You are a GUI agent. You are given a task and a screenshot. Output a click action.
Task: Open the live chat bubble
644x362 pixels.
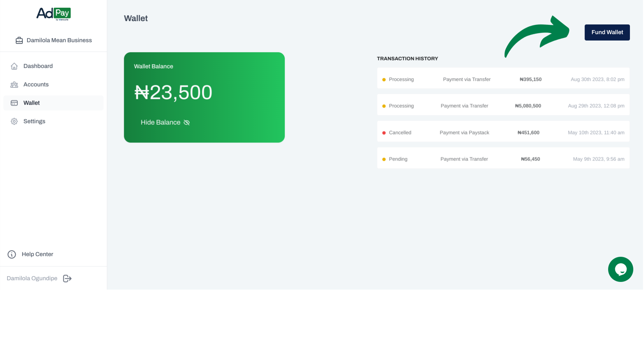[x=621, y=269]
